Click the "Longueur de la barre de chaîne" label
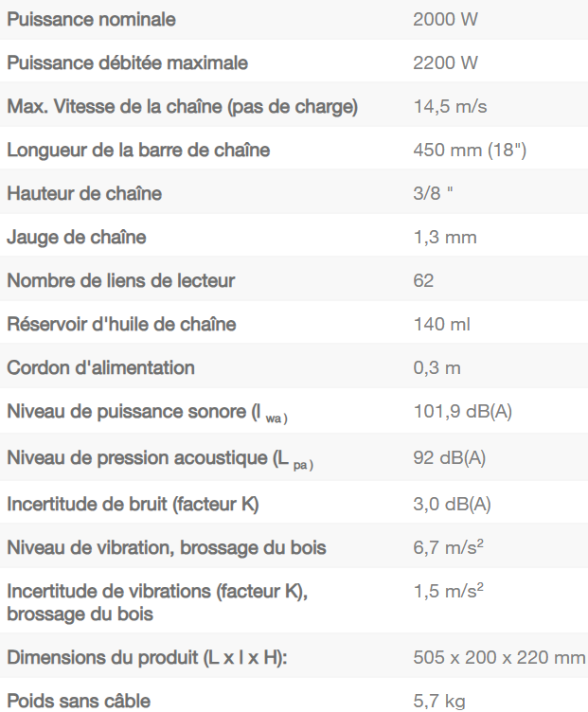The height and width of the screenshot is (712, 588). pyautogui.click(x=138, y=151)
